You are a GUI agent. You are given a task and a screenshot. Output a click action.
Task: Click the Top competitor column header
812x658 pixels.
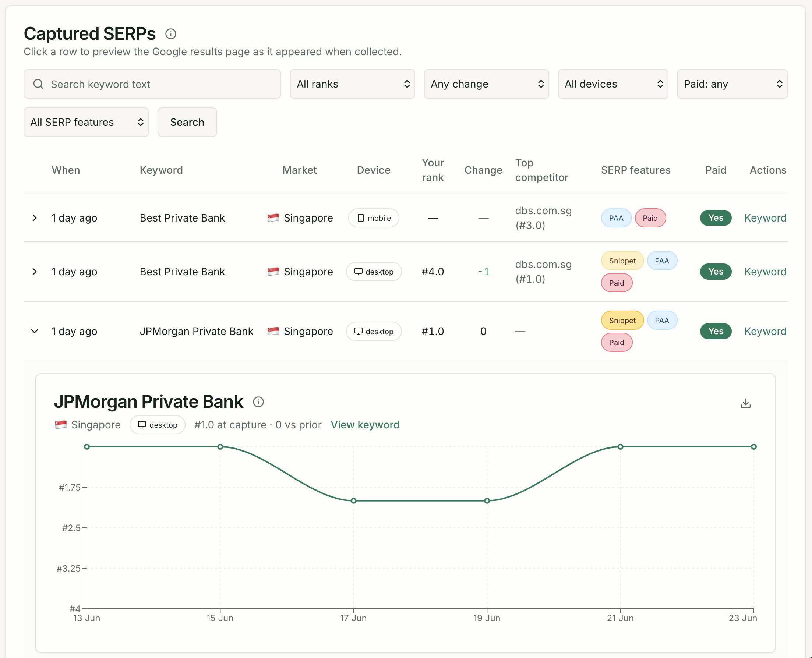542,170
